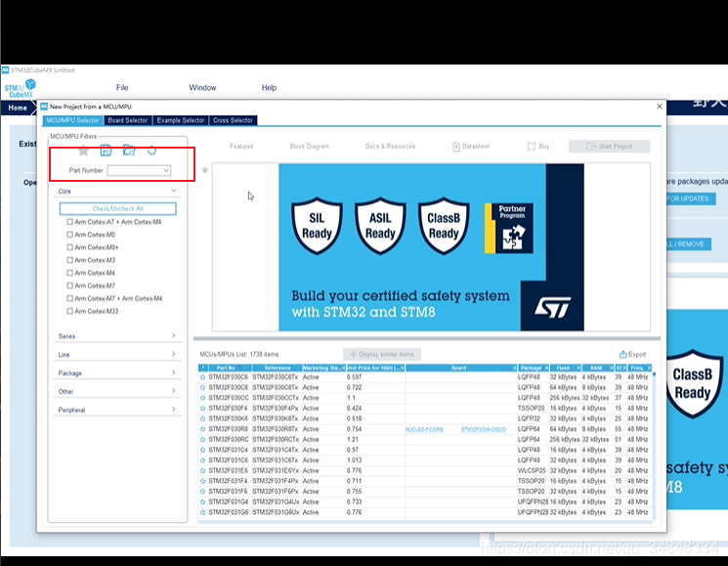The height and width of the screenshot is (566, 728).
Task: Tick Arm Cortex-M7 + Arm Cortex-M4 checkbox
Action: [x=69, y=298]
